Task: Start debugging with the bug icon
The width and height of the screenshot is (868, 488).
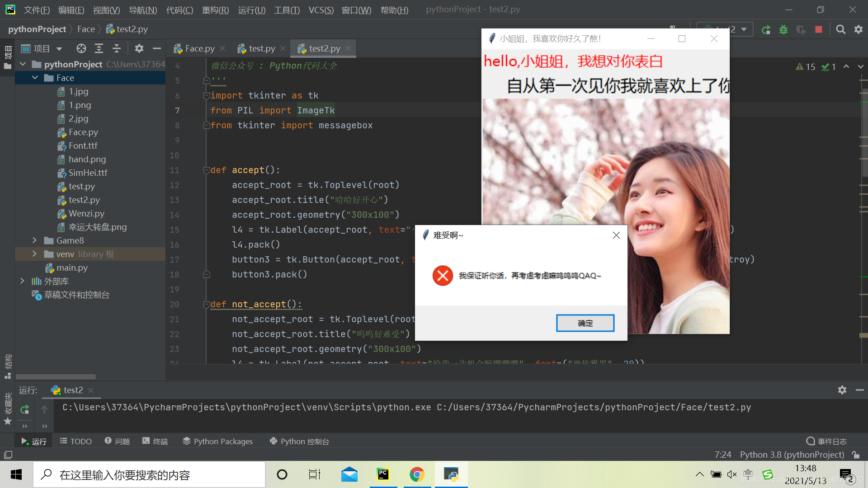Action: point(783,29)
